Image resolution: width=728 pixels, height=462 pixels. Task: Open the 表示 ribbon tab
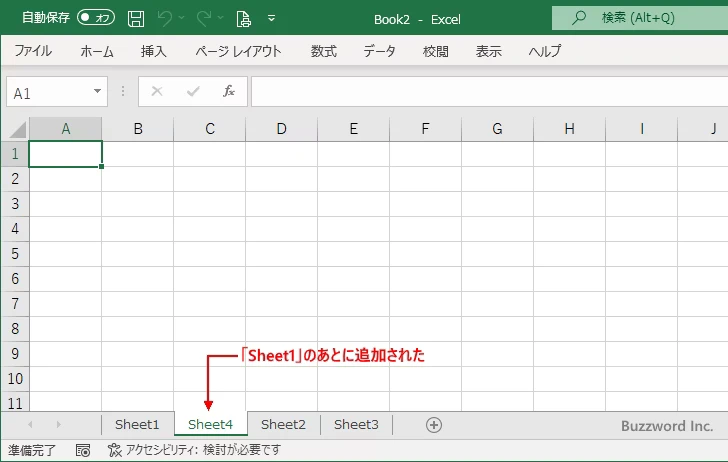point(488,51)
